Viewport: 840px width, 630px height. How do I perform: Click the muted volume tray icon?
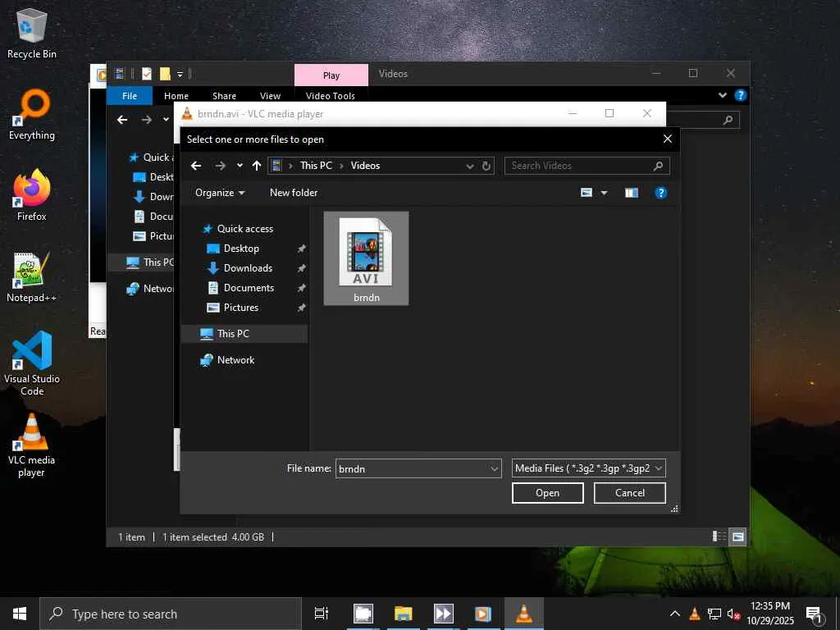(733, 614)
